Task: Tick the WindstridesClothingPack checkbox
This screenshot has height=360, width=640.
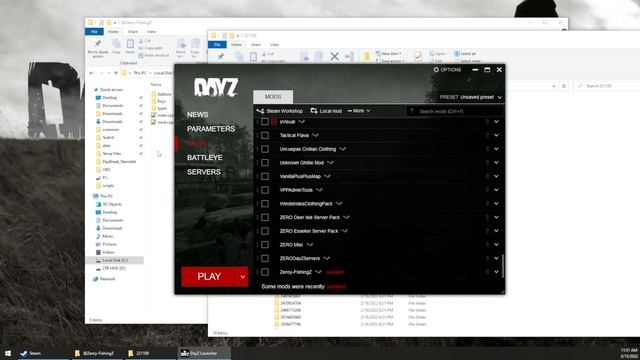Action: 265,204
